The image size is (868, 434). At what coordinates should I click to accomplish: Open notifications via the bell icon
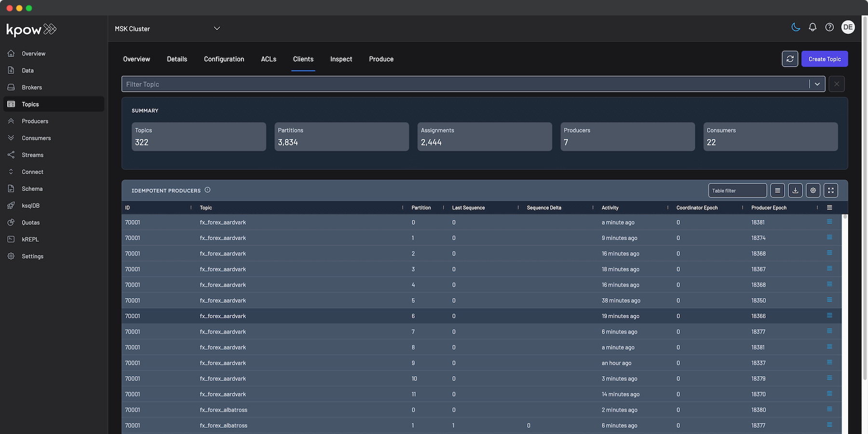click(813, 27)
